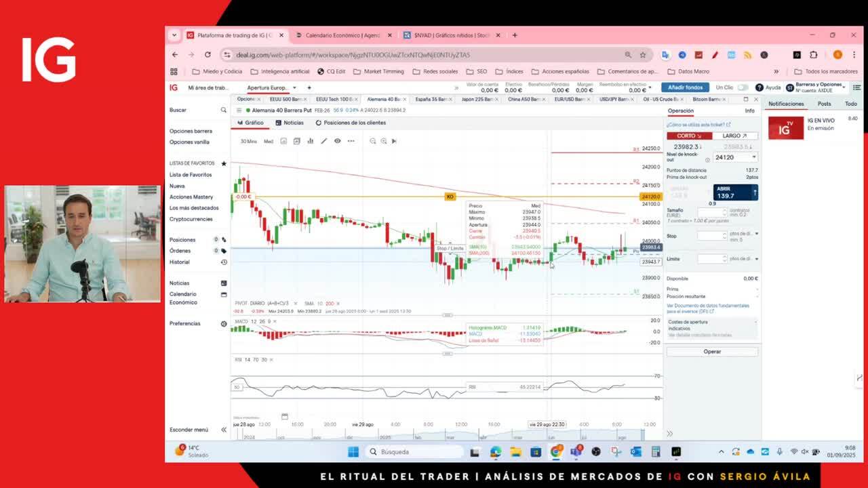The width and height of the screenshot is (868, 488).
Task: Switch to Posts tab in notifications
Action: point(824,104)
